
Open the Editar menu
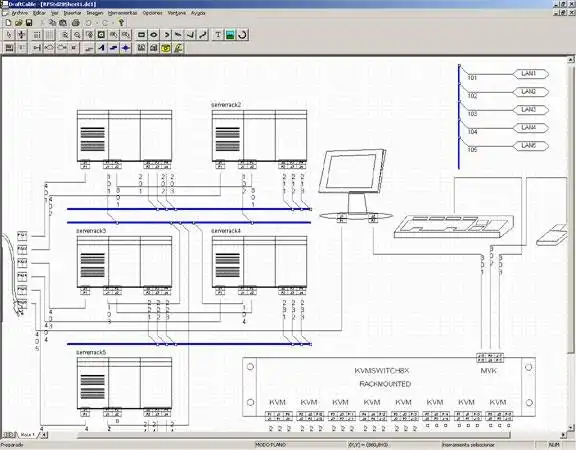pyautogui.click(x=39, y=13)
